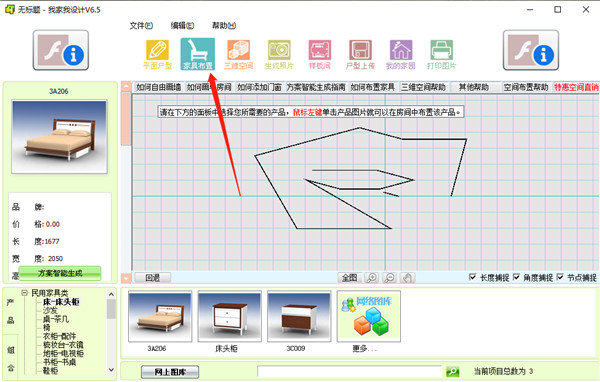This screenshot has width=600, height=382.
Task: Click the 户型上传 upload icon
Action: click(x=360, y=54)
